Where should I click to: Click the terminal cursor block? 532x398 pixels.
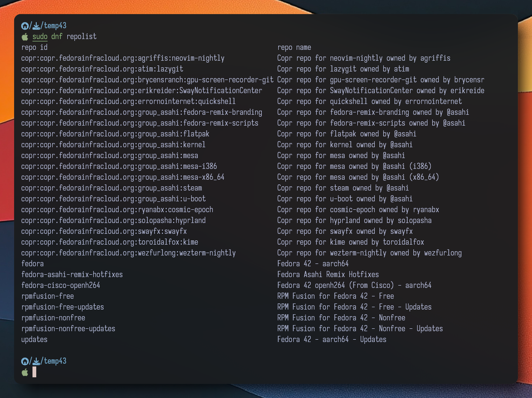pyautogui.click(x=34, y=372)
